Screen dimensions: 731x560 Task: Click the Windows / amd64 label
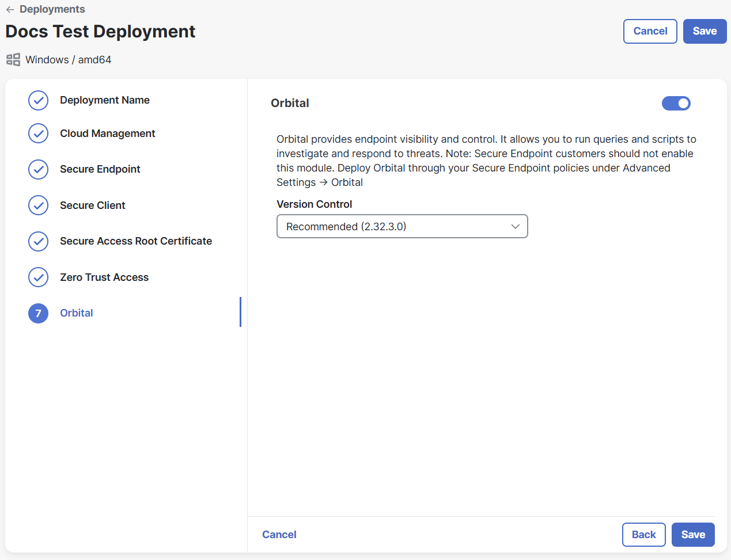tap(69, 60)
